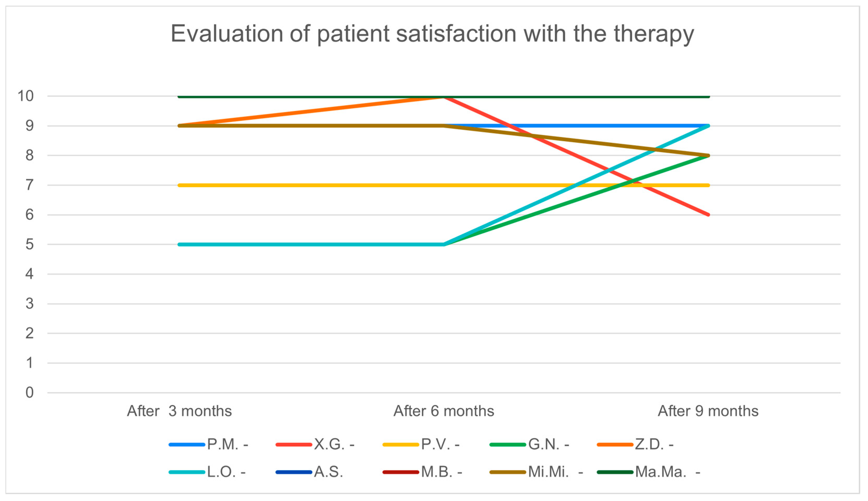The width and height of the screenshot is (868, 501).
Task: Click the teal L.O. legend swatch
Action: (x=187, y=472)
